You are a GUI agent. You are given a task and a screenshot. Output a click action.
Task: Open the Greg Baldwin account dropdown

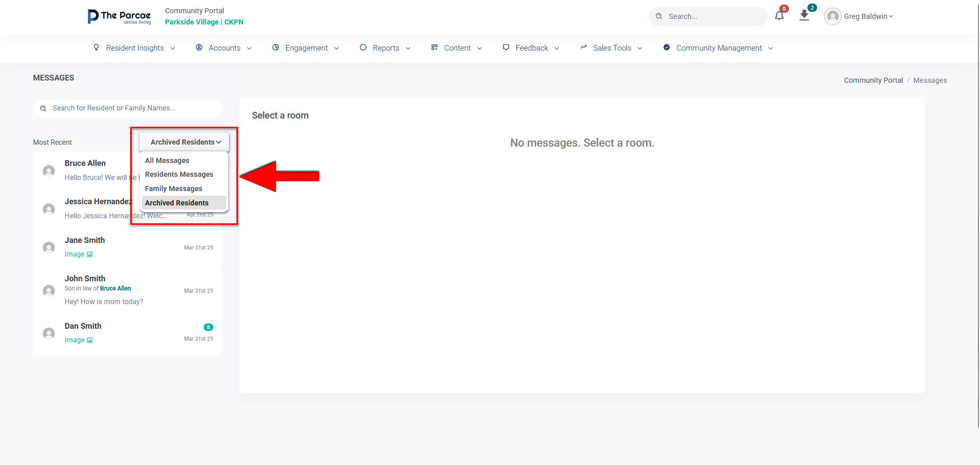(x=868, y=16)
